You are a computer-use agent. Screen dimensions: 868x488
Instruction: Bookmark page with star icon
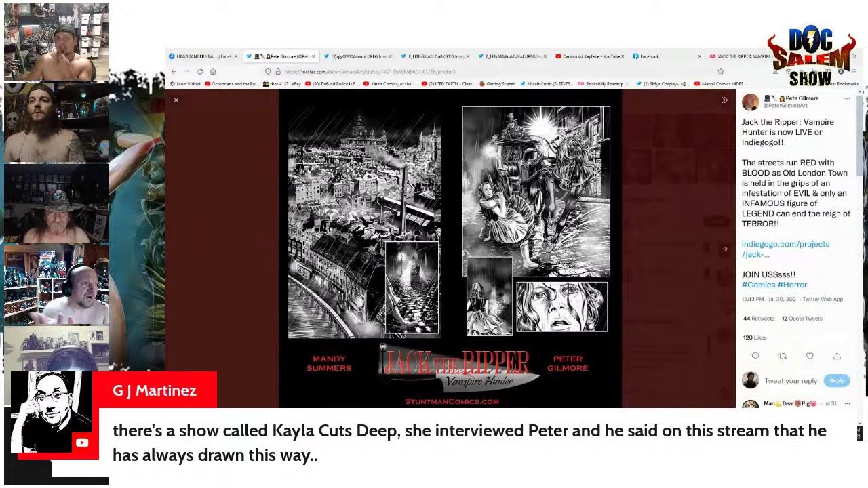click(x=720, y=72)
